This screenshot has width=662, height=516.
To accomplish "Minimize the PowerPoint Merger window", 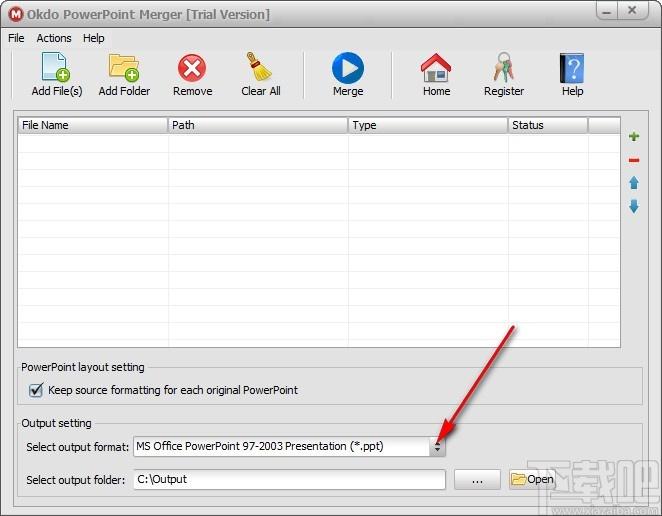I will [x=607, y=11].
